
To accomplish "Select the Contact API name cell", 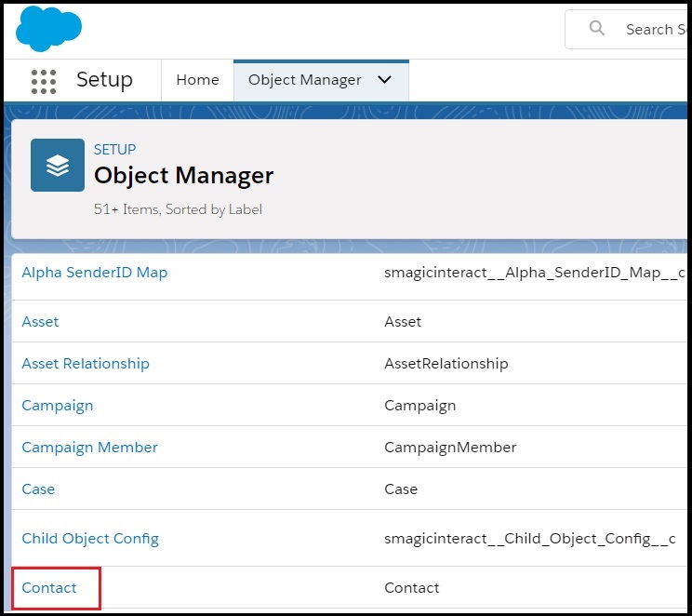I will (412, 588).
